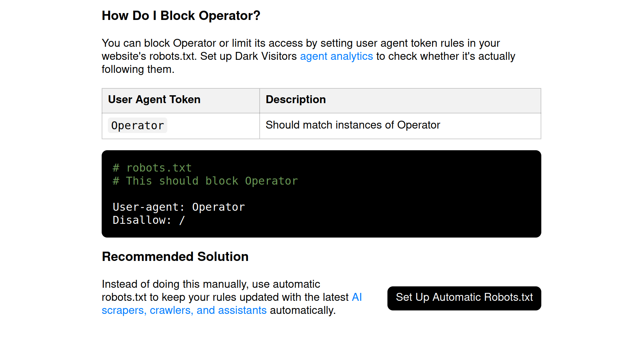
Task: Click the 'AI' link word before the line break
Action: tap(357, 297)
